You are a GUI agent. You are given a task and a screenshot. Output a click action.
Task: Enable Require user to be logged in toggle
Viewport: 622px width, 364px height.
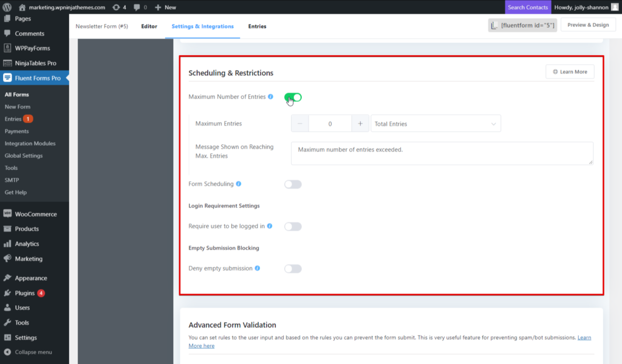click(293, 226)
